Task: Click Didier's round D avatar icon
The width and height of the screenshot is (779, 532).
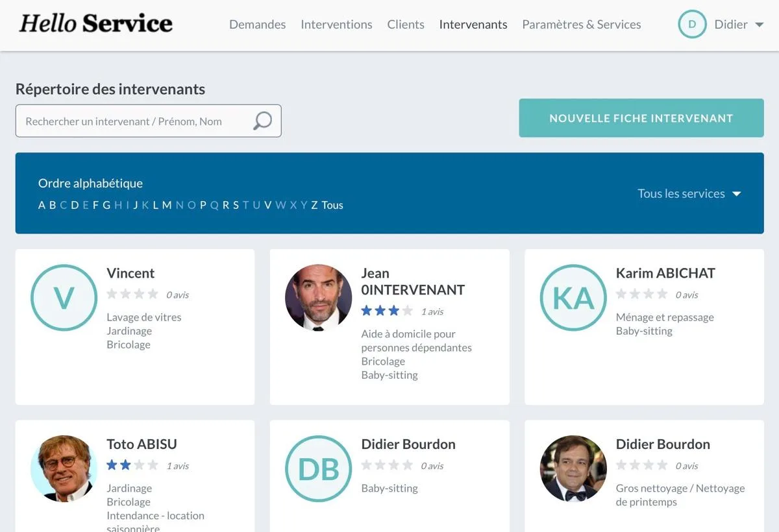Action: 692,24
